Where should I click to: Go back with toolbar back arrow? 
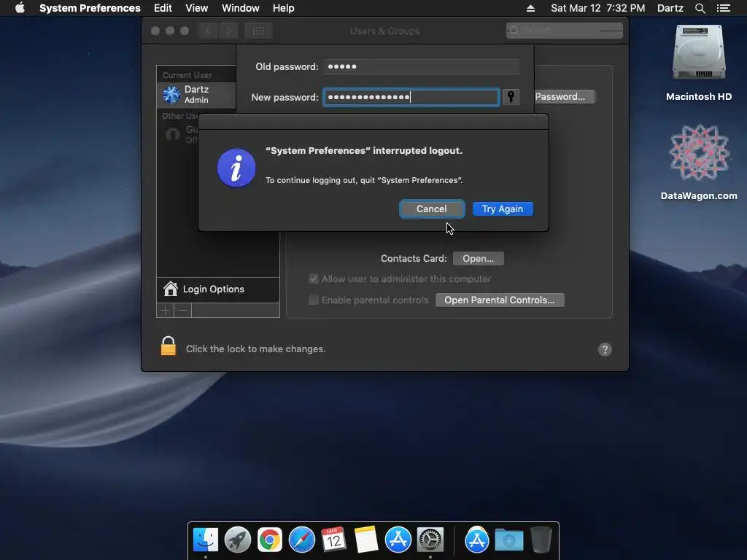click(x=208, y=31)
